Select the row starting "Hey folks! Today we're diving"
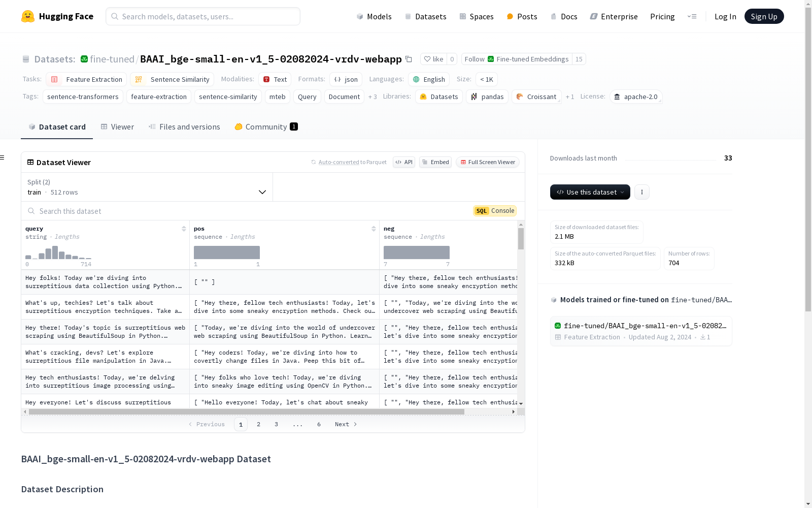812x508 pixels. (x=269, y=282)
